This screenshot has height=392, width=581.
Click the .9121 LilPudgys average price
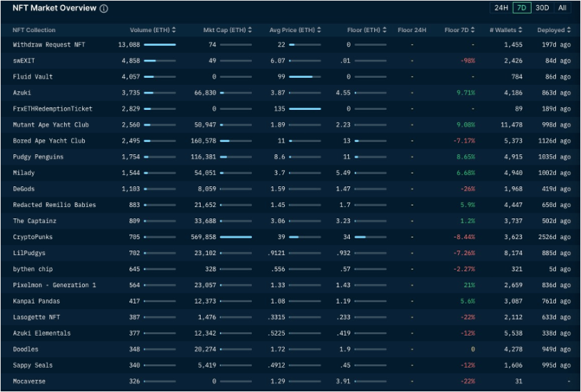click(x=276, y=253)
